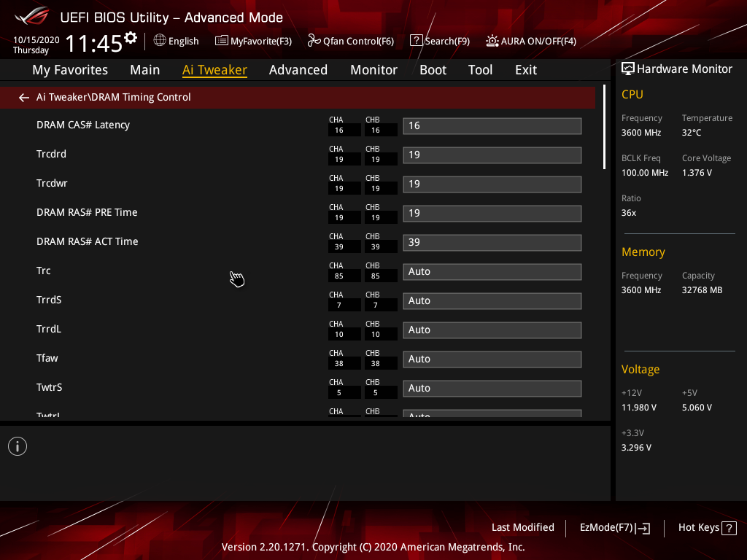Click the Core Voltage 1.376 V reading

pos(697,173)
